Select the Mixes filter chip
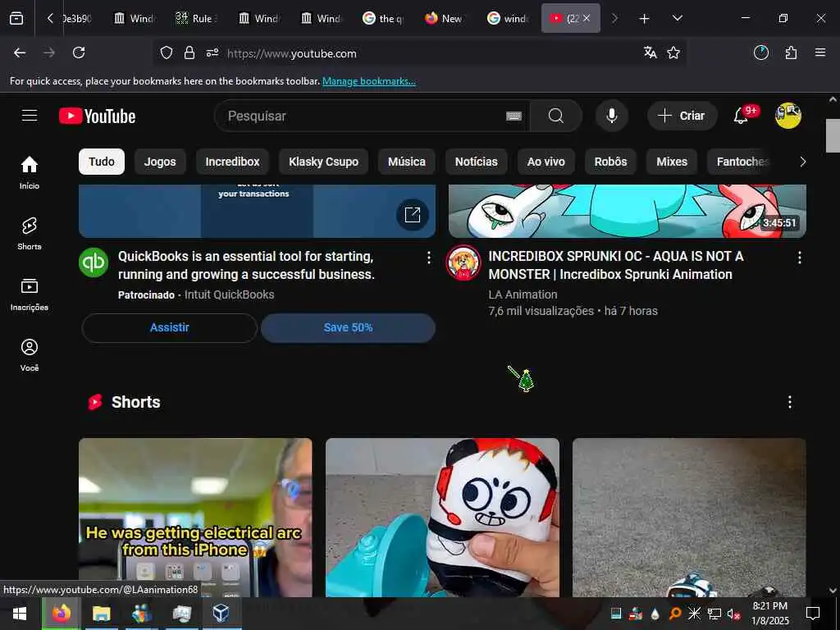The image size is (840, 630). pyautogui.click(x=672, y=162)
